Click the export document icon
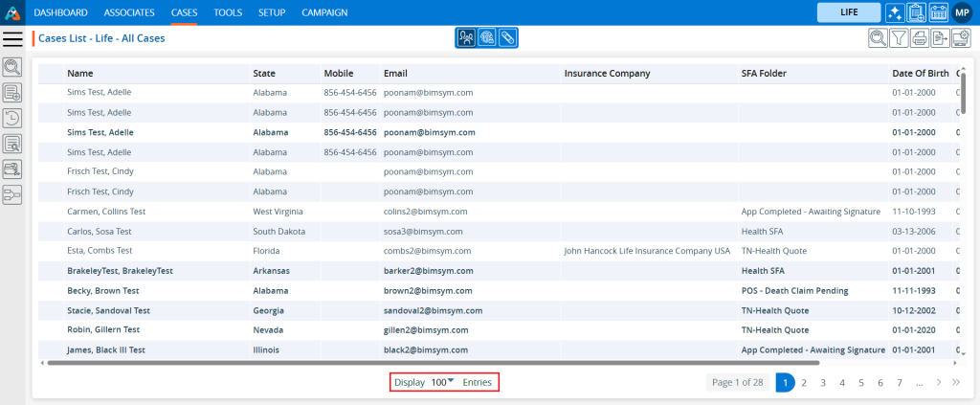Image resolution: width=980 pixels, height=405 pixels. pos(940,38)
